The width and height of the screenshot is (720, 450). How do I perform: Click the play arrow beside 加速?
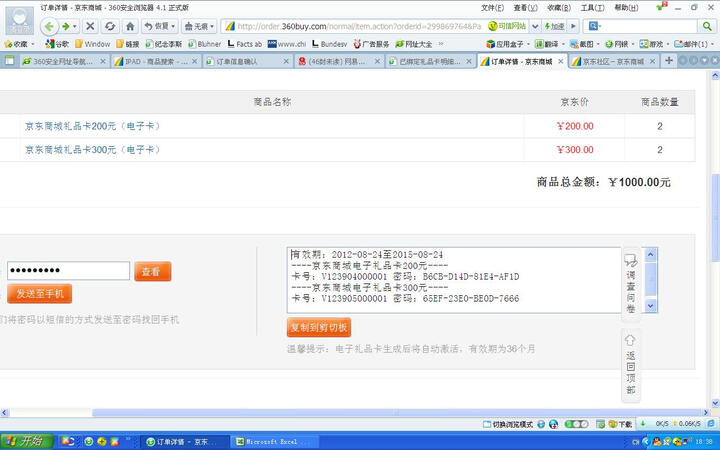[x=573, y=26]
